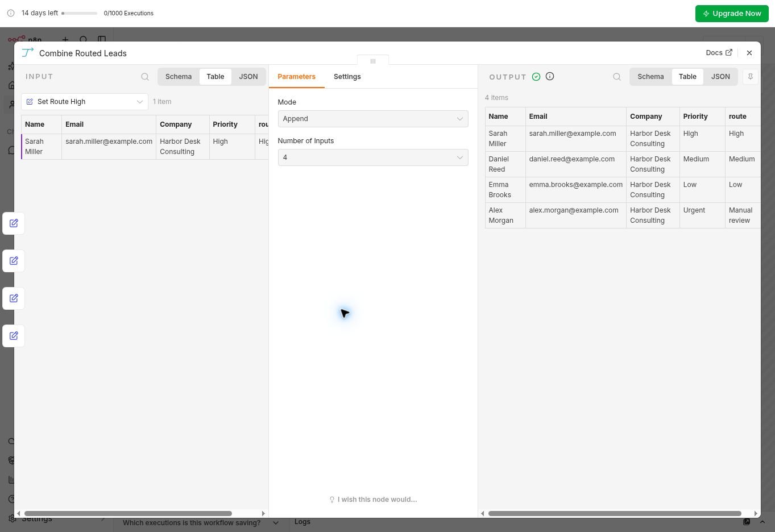Open the search icon in the OUTPUT panel
Screen dimensions: 775x532
point(617,77)
